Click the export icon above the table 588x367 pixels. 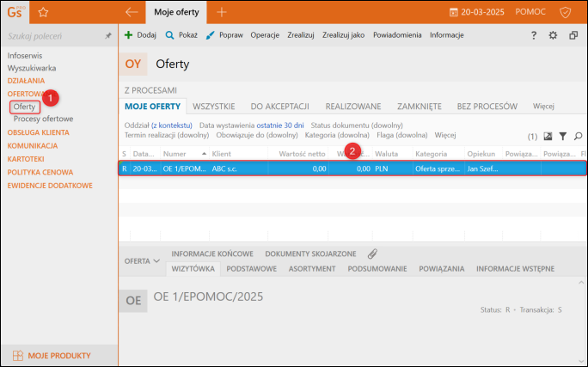pos(548,136)
